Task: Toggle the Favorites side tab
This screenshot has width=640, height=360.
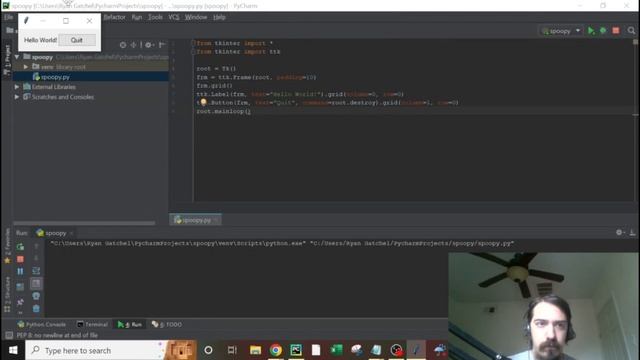Action: (7, 246)
